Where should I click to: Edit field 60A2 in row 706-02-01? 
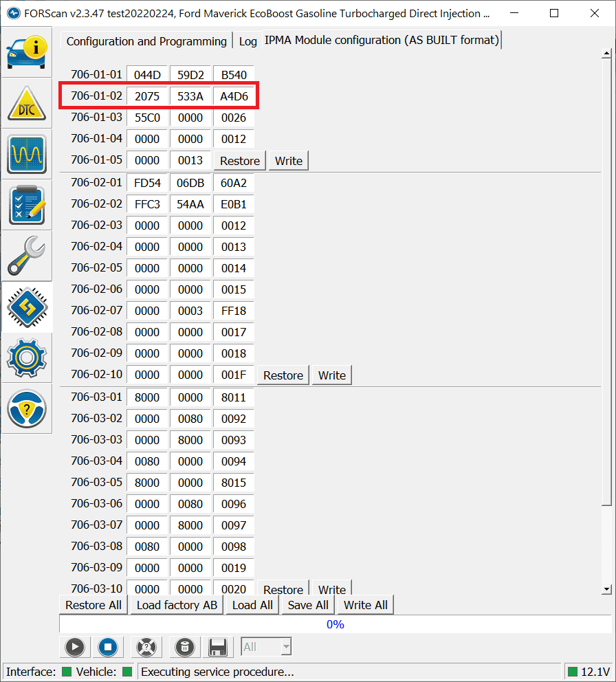coord(234,183)
